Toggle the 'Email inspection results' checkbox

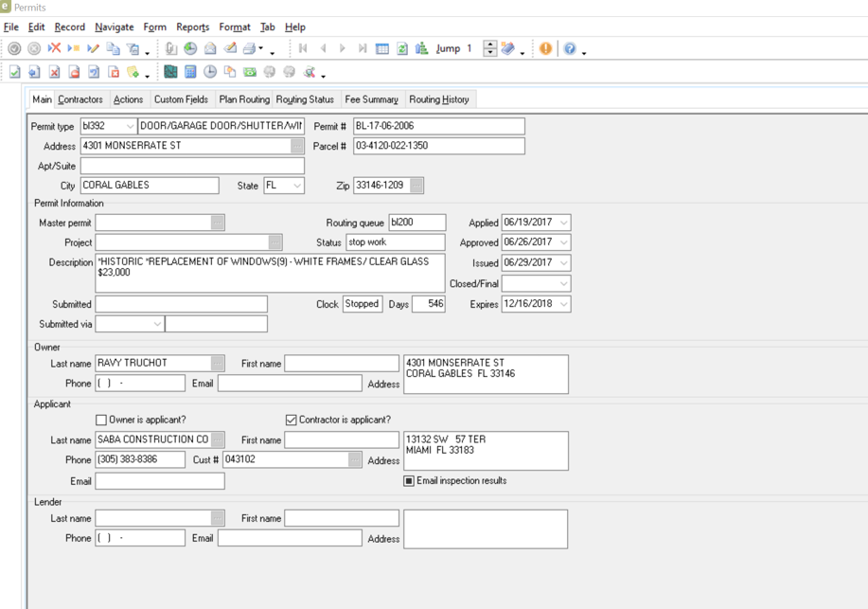409,481
